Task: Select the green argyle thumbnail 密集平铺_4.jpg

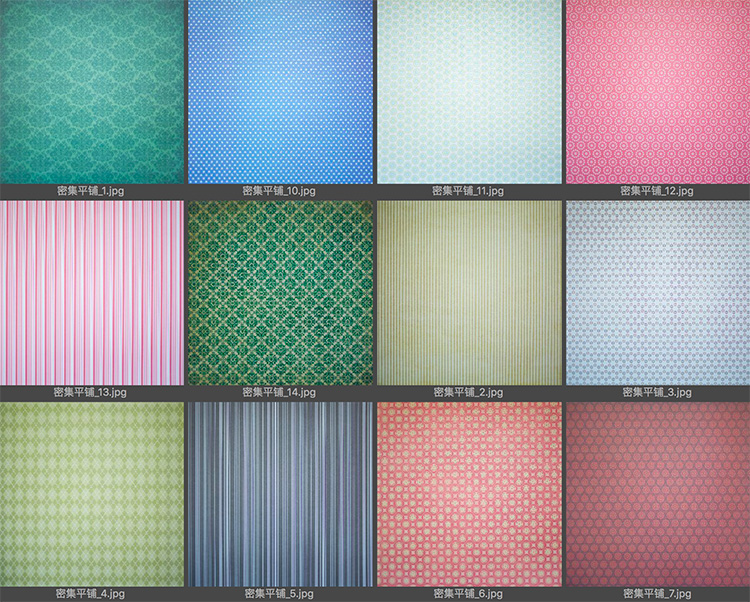Action: [92, 494]
